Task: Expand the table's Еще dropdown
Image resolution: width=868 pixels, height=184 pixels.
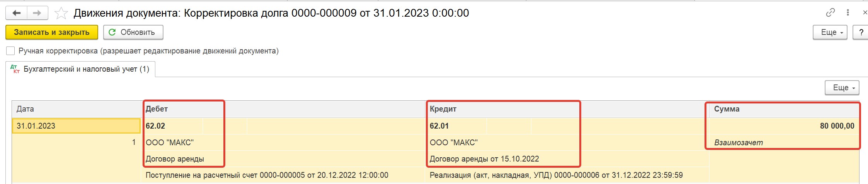Action: click(x=842, y=88)
